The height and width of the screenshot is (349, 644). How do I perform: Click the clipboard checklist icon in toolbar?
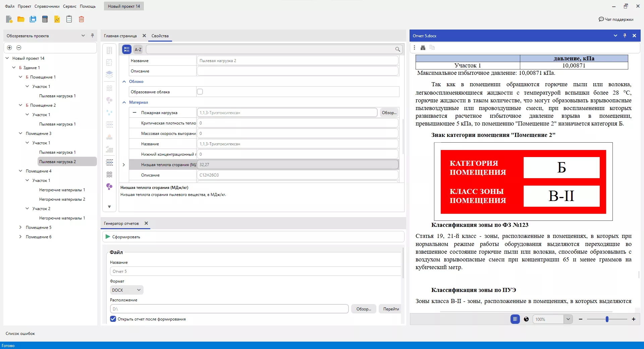(x=69, y=19)
